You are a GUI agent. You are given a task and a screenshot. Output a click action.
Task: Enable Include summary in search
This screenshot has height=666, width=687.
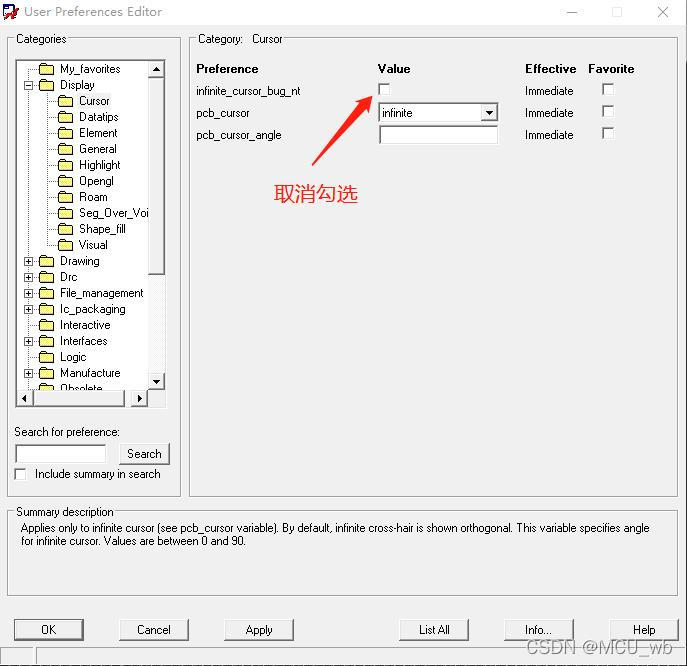pyautogui.click(x=20, y=474)
